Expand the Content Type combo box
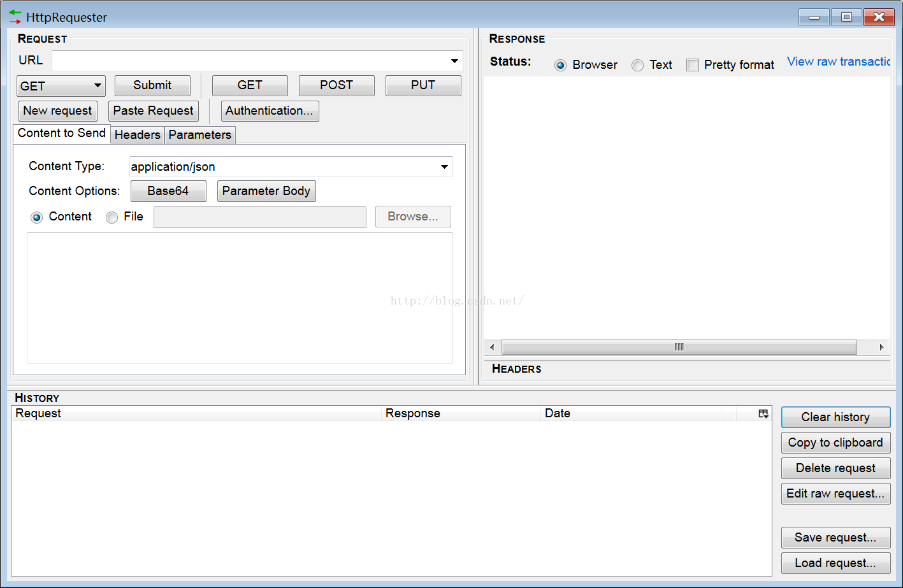The height and width of the screenshot is (588, 903). click(x=444, y=167)
